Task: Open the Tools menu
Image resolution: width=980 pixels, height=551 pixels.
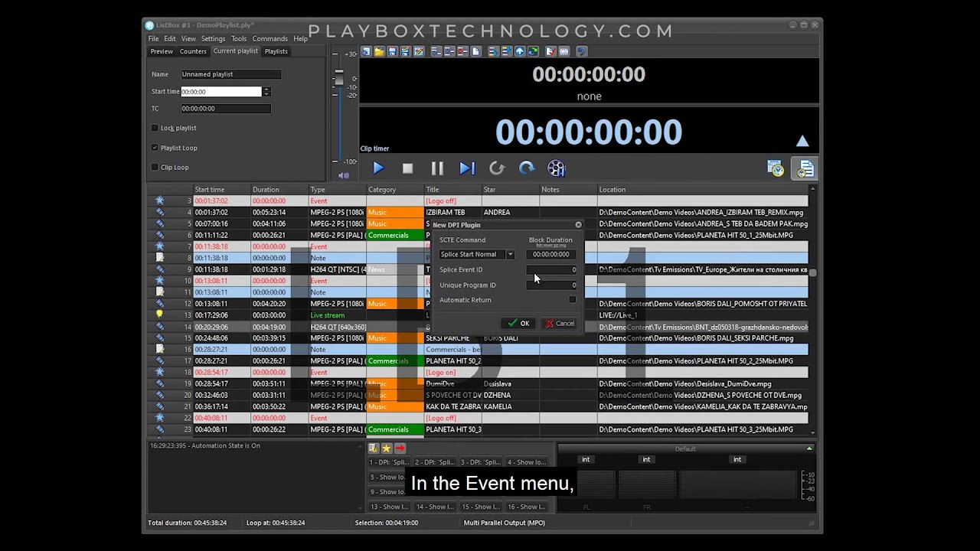Action: [x=239, y=39]
